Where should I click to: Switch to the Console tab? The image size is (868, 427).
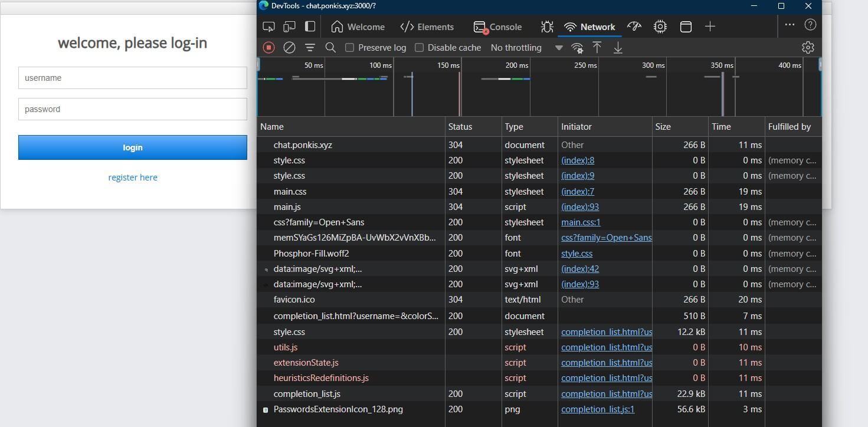497,27
